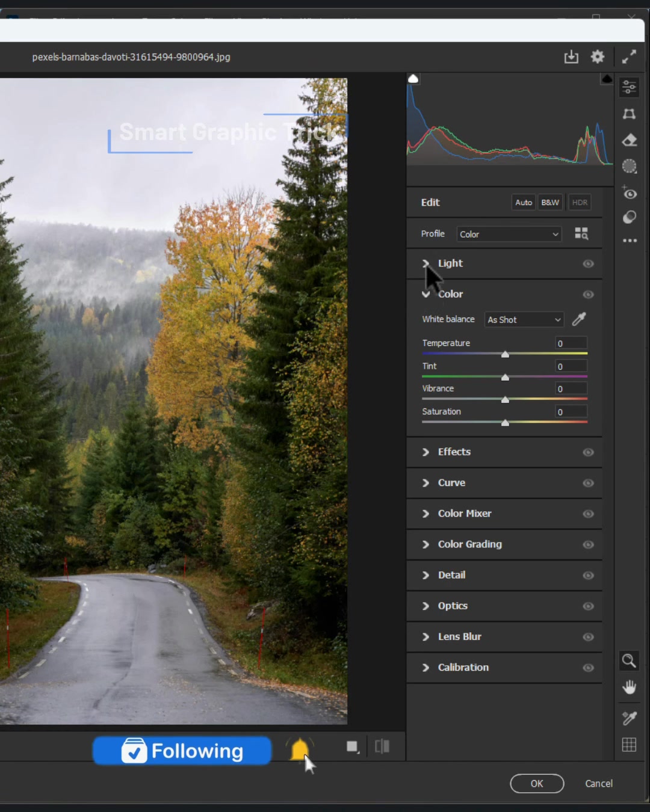Click the Following button overlay

[x=182, y=751]
